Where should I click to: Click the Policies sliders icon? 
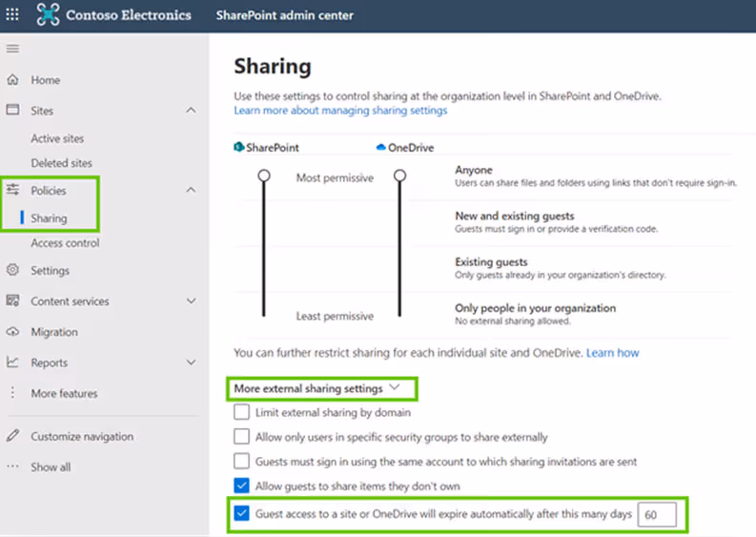click(x=12, y=190)
